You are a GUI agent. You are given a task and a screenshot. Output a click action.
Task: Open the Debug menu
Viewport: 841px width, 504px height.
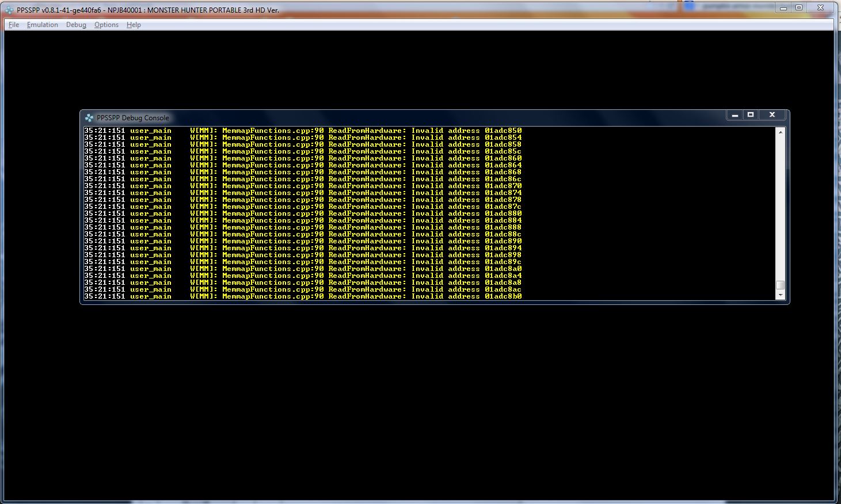tap(76, 25)
